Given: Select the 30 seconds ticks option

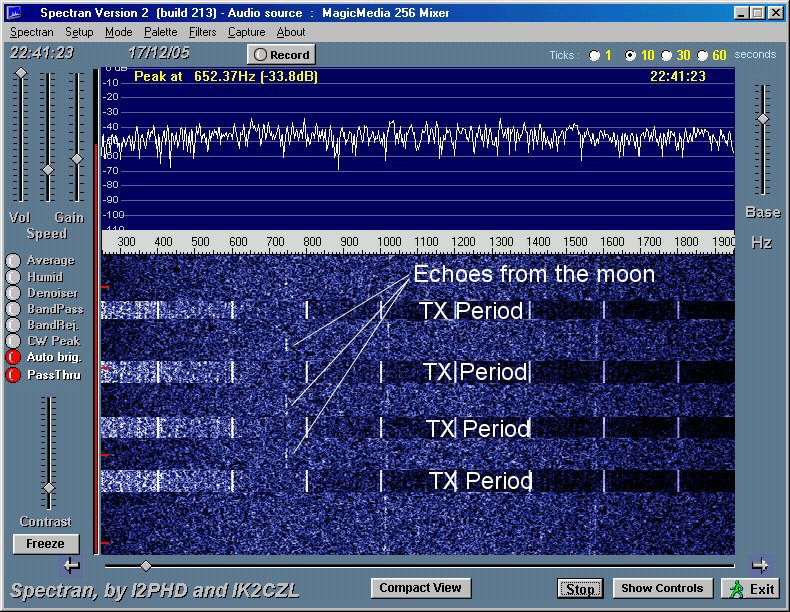Looking at the screenshot, I should point(666,56).
